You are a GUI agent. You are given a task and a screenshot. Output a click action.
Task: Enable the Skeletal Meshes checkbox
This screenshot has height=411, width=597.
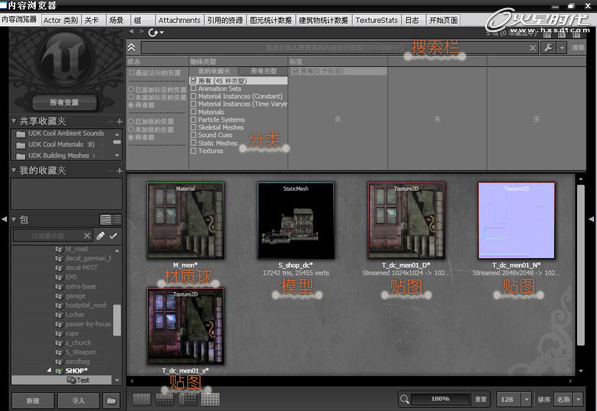193,127
